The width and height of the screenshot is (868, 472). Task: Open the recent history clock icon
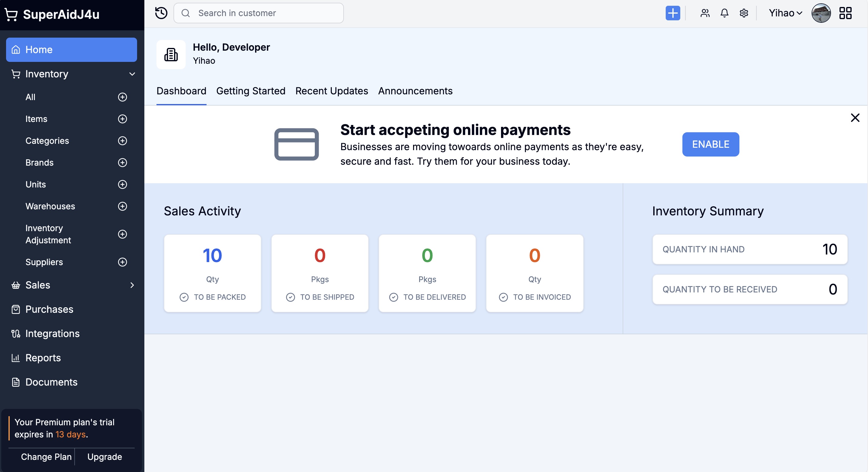coord(161,13)
